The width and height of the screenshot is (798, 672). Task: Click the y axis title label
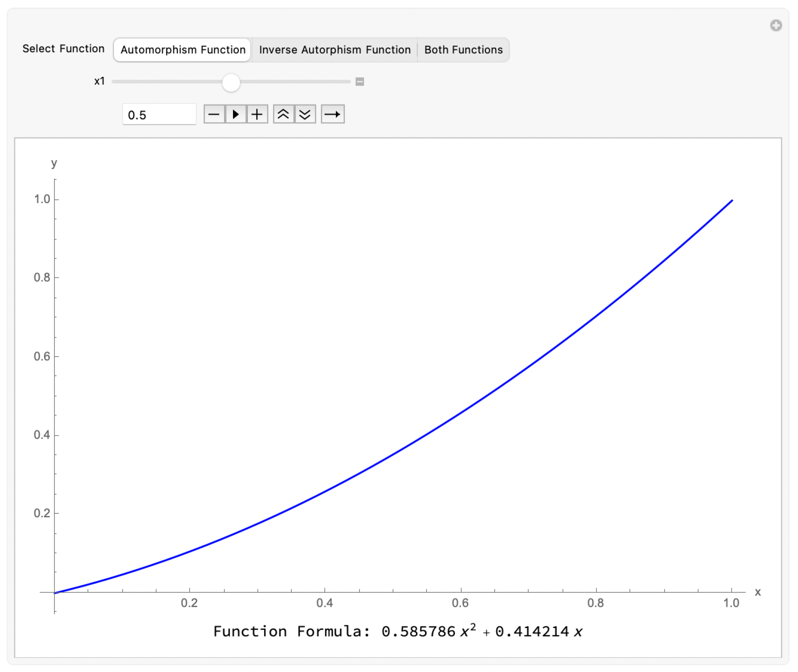[x=54, y=163]
